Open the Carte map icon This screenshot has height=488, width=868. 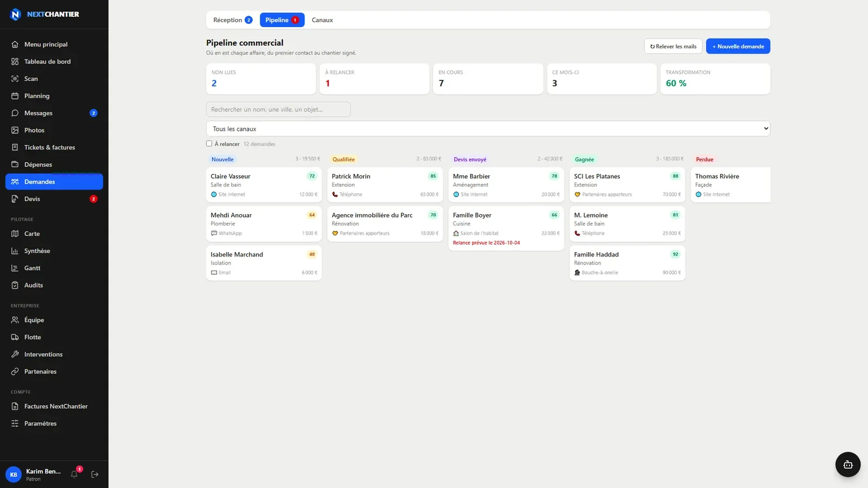(15, 234)
